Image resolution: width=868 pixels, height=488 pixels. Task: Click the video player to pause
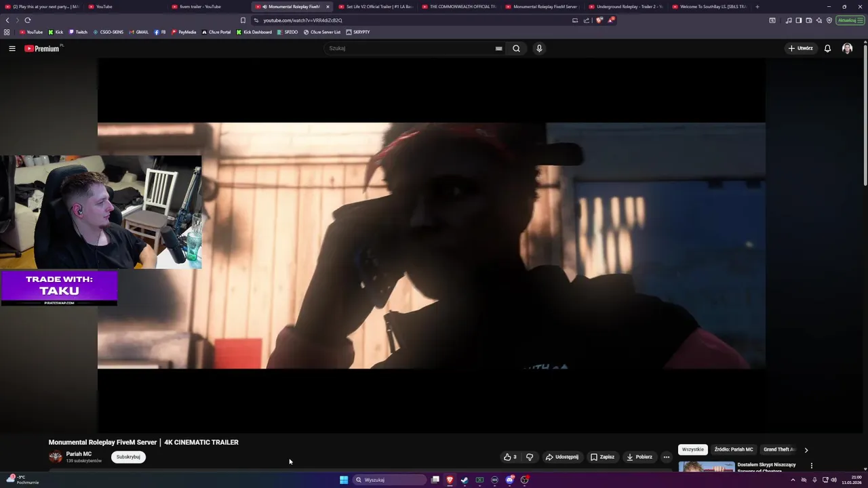coord(431,245)
